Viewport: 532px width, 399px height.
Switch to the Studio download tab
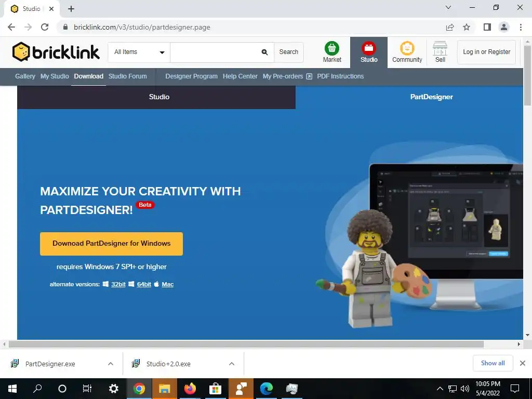(156, 97)
